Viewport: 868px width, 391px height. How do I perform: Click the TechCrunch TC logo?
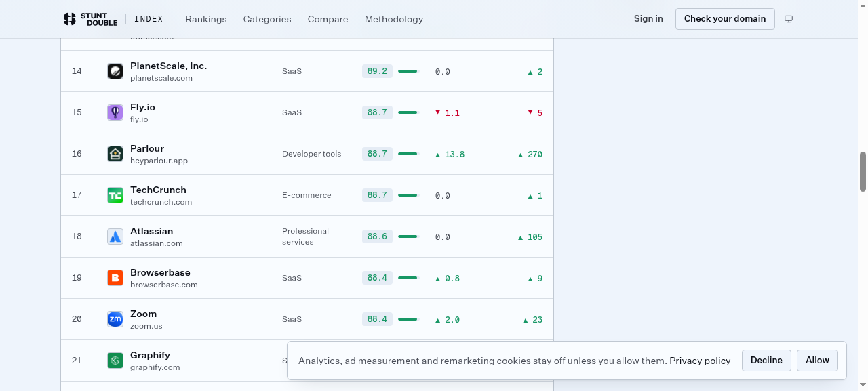tap(115, 195)
